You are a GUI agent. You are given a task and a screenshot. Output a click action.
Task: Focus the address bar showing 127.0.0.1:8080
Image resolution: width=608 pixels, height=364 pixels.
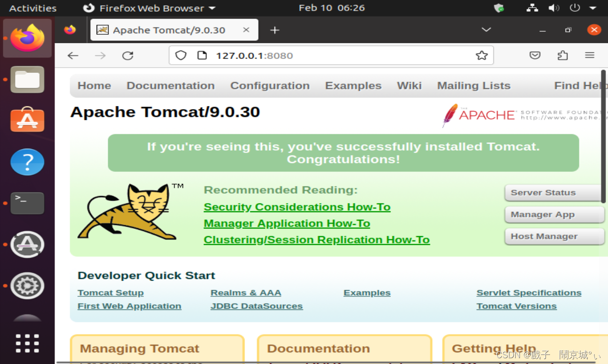click(x=331, y=56)
